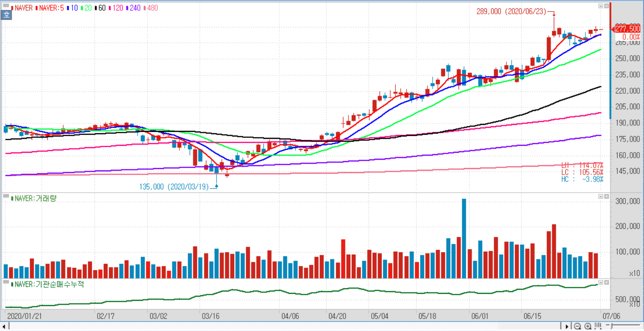Viewport: 644px width, 331px height.
Task: Click the HC : -3.98% statistic
Action: tap(582, 179)
